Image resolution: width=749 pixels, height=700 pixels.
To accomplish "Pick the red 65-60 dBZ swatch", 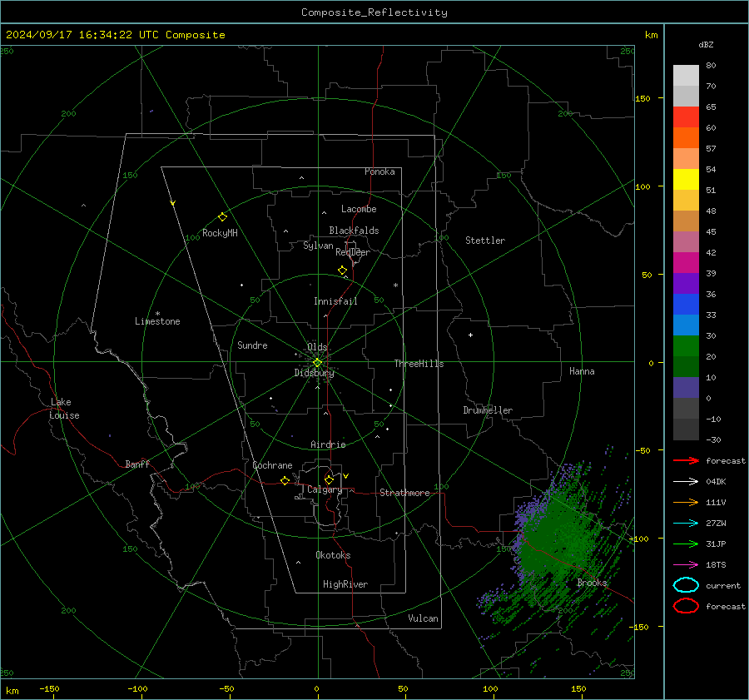I will pos(686,117).
